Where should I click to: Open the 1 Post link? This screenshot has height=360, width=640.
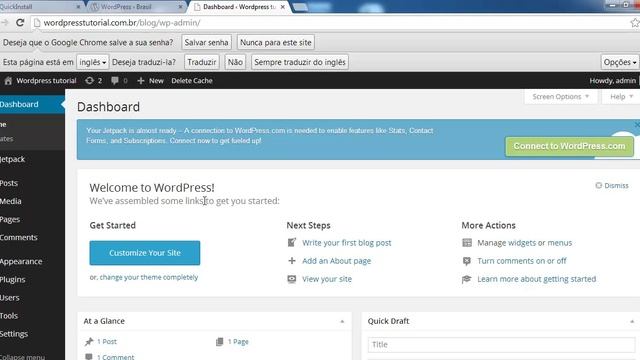107,342
